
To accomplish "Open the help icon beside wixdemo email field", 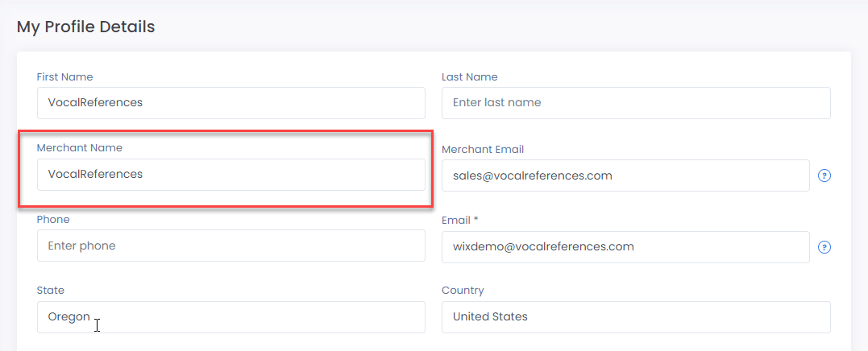I will pyautogui.click(x=824, y=247).
